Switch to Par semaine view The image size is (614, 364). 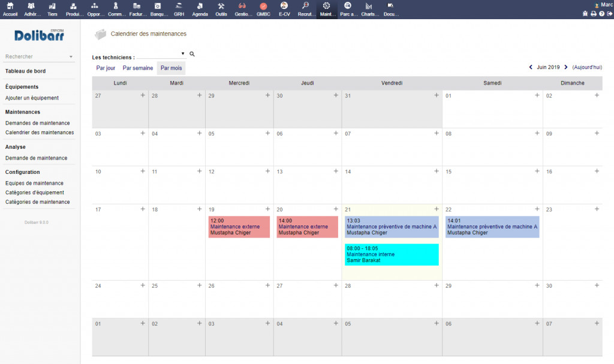[x=138, y=68]
